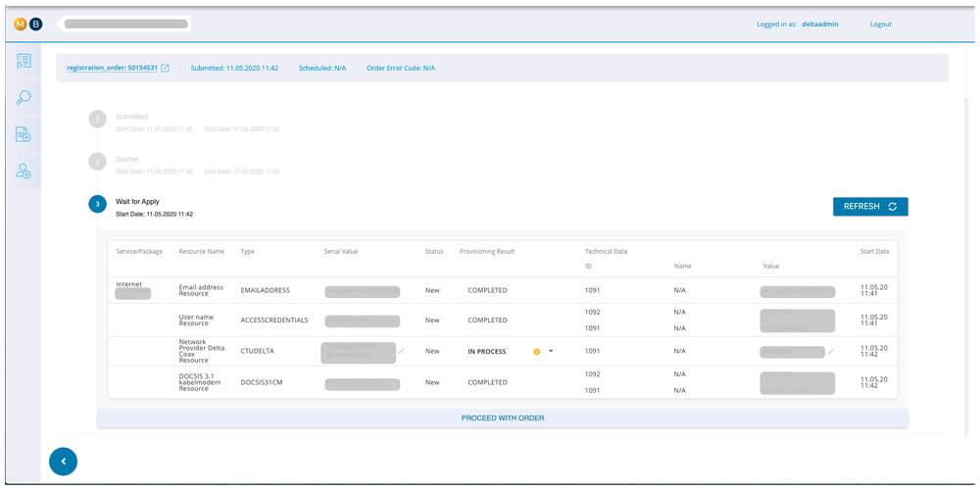Viewport: 980px width, 492px height.
Task: Click the Technical Data column header
Action: pos(607,251)
